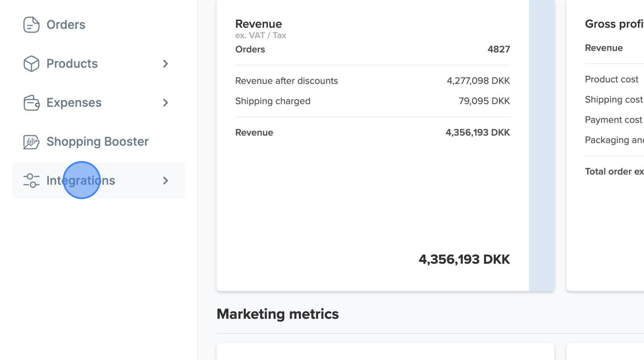Viewport: 644px width, 360px height.
Task: Expand the Expenses submenu
Action: coord(166,102)
